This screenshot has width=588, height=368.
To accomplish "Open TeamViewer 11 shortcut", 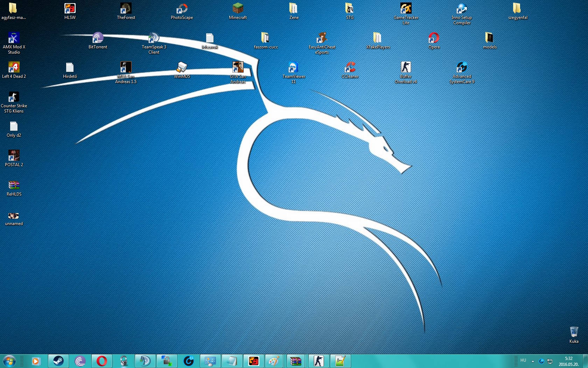I will point(294,73).
